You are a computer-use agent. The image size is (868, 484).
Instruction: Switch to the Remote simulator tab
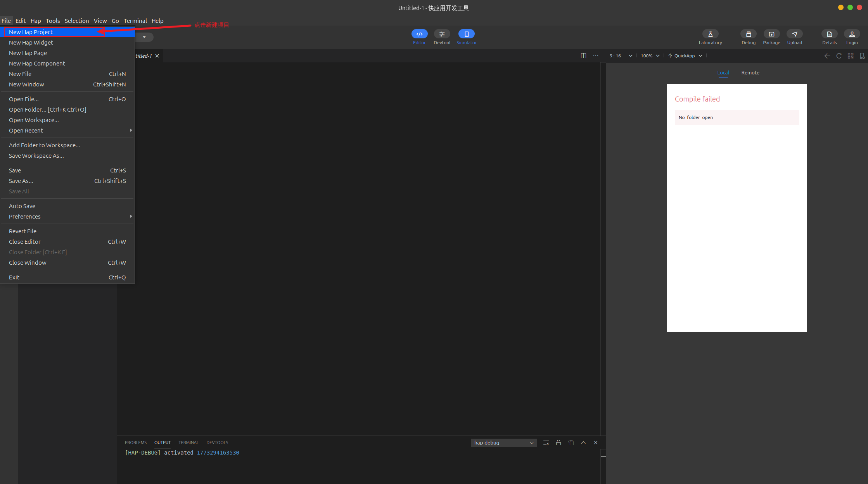(750, 73)
